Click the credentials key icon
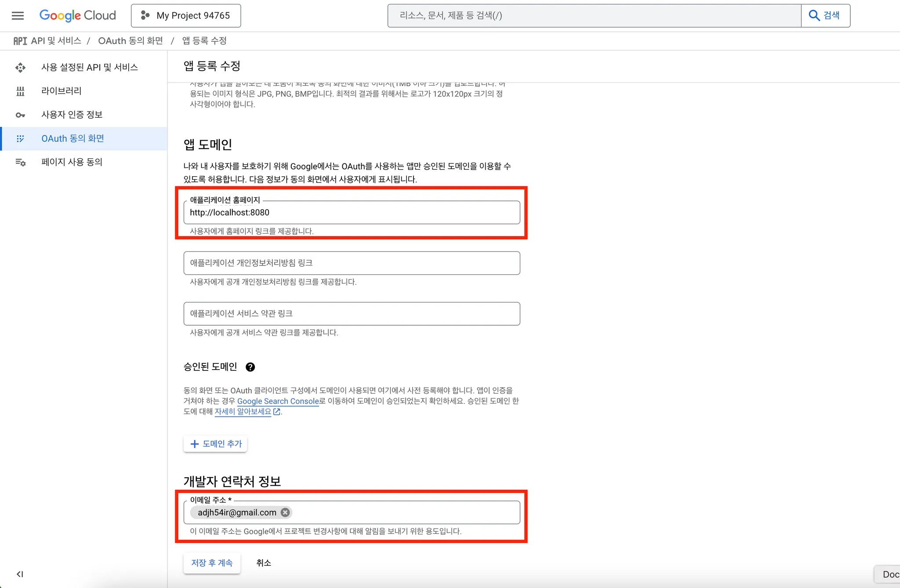The image size is (900, 588). click(x=20, y=115)
